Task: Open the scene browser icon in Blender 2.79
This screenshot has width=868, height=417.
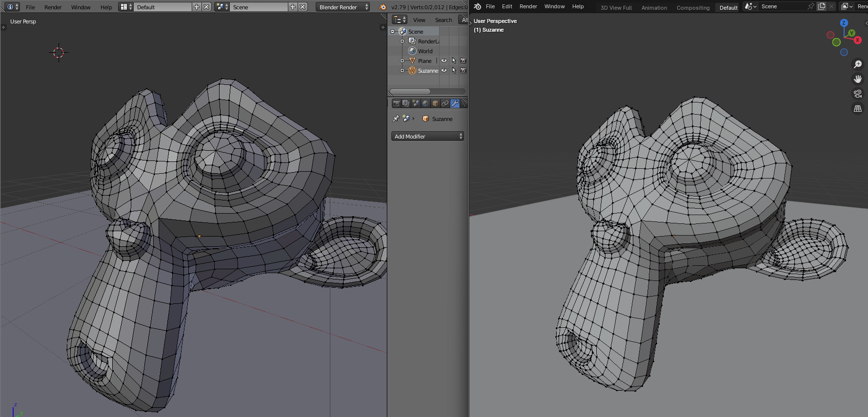Action: click(222, 7)
